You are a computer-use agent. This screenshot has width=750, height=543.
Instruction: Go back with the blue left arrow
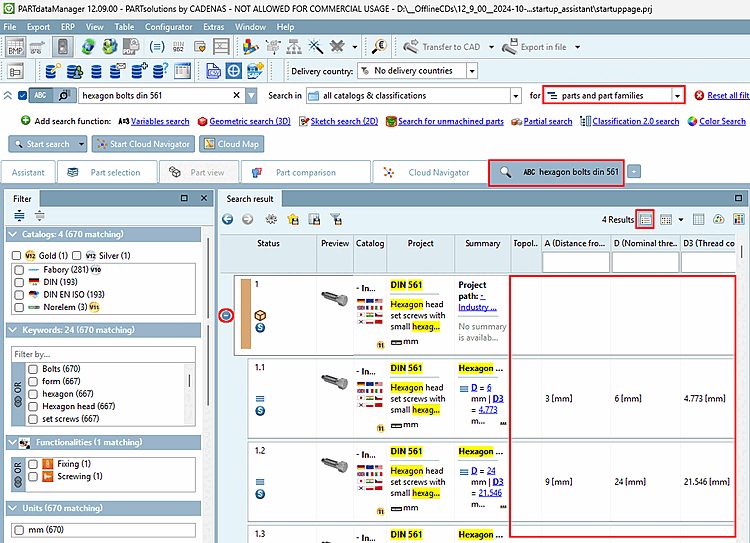228,220
